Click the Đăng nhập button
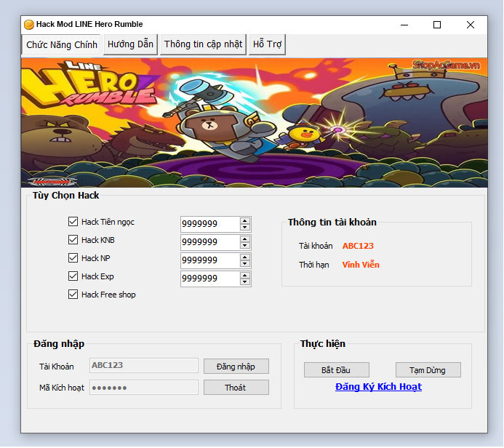 [236, 367]
